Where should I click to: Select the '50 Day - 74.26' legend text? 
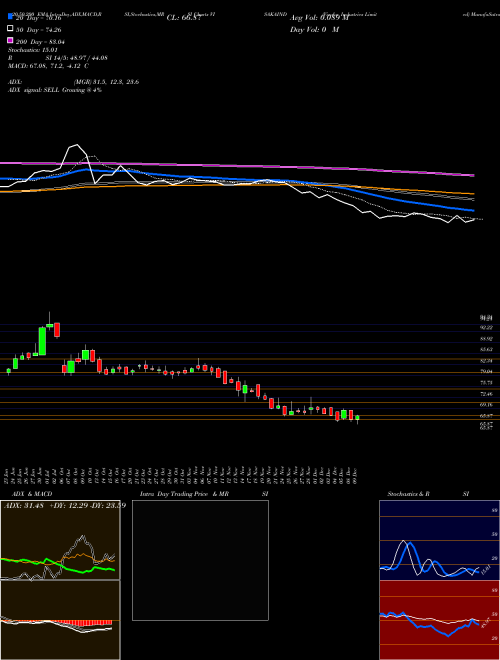39,29
